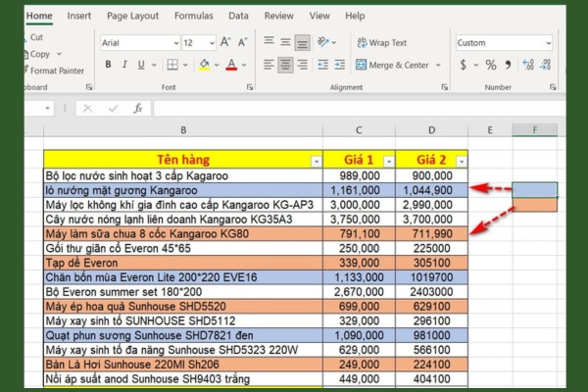This screenshot has width=588, height=392.
Task: Open filter dropdown for Giá 1
Action: 389,162
